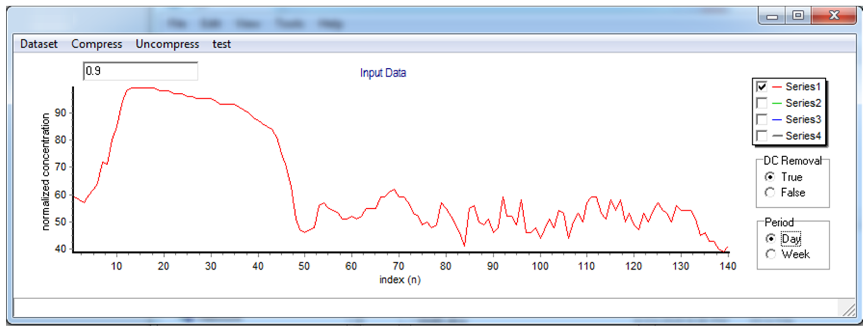
Task: Open the Uncompress menu
Action: [167, 44]
